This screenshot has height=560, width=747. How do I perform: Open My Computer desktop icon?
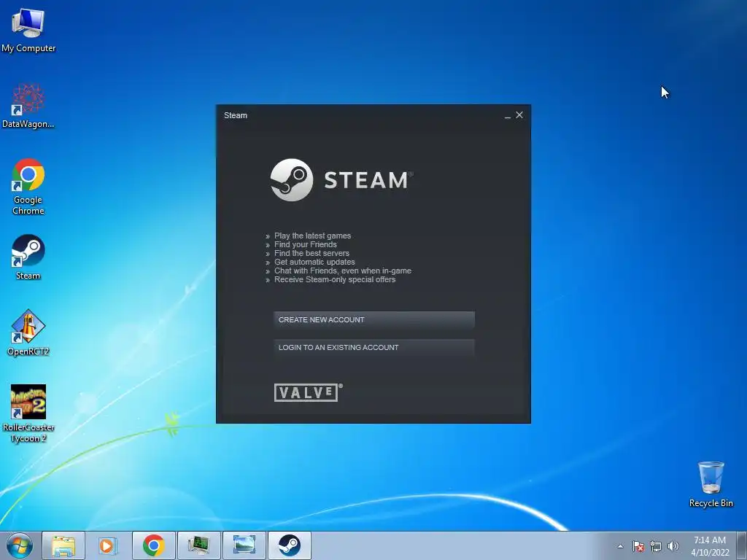click(28, 31)
